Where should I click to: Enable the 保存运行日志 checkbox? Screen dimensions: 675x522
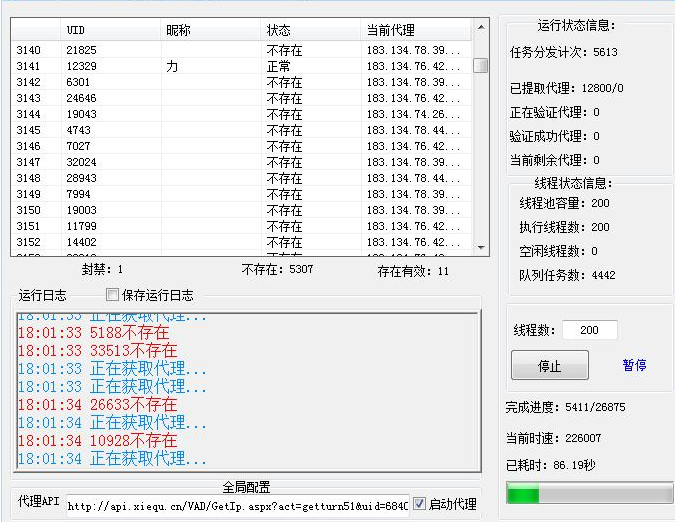pos(113,295)
